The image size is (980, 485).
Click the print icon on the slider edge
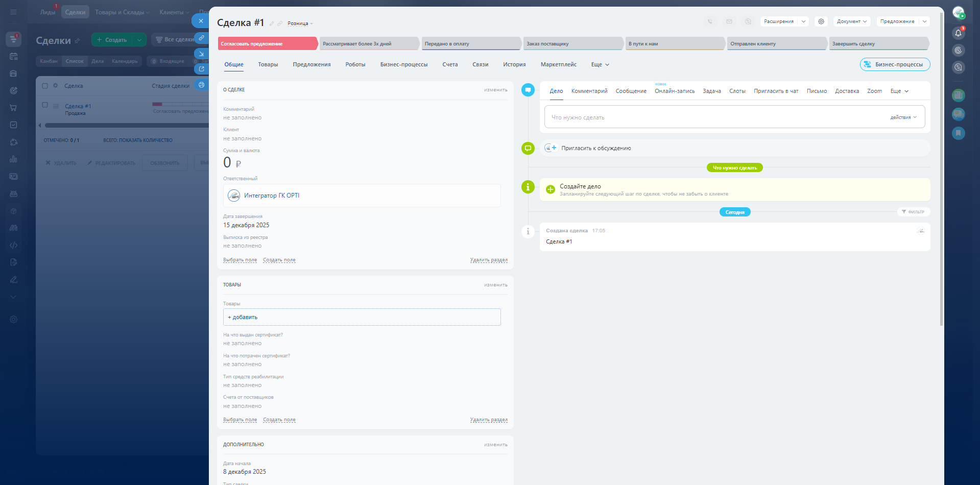click(201, 85)
